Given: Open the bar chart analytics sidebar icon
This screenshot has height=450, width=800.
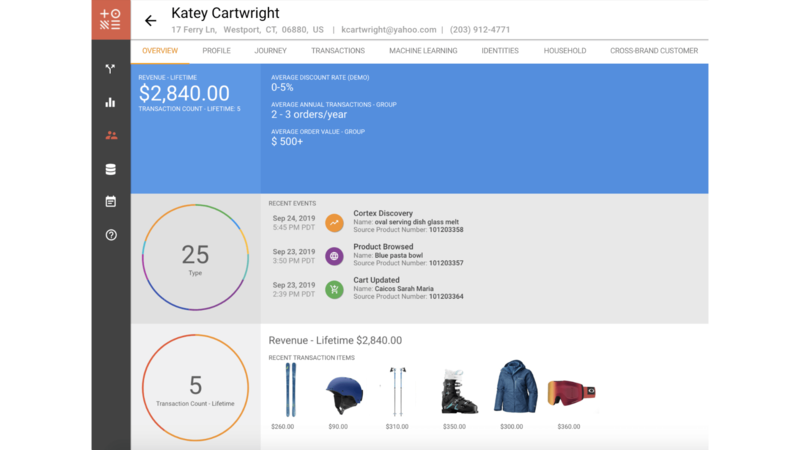Looking at the screenshot, I should [110, 103].
